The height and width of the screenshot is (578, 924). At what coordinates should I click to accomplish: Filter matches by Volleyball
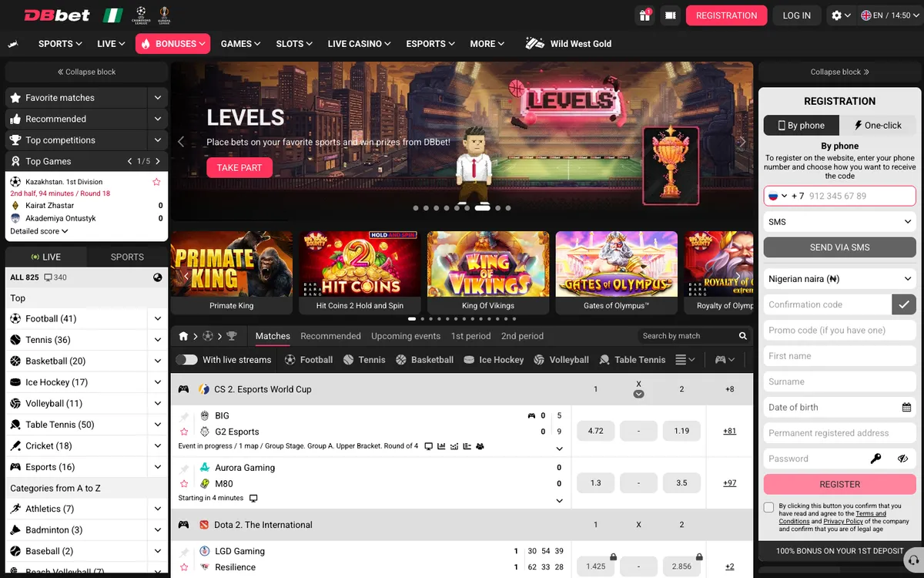(x=561, y=360)
